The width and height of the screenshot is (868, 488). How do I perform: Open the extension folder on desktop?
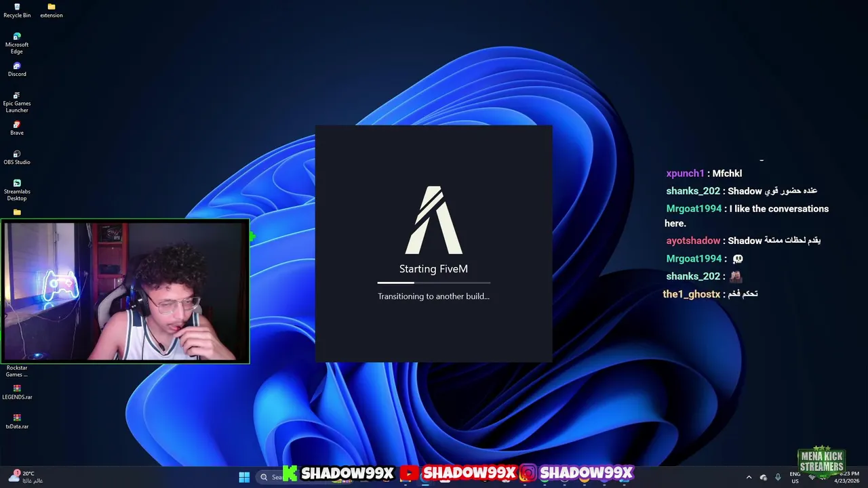pyautogui.click(x=52, y=10)
